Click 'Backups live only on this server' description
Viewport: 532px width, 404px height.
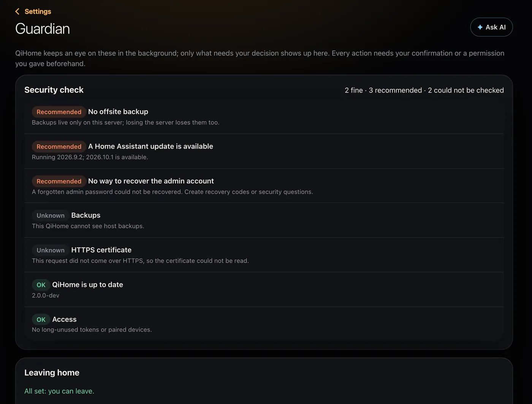click(x=126, y=122)
